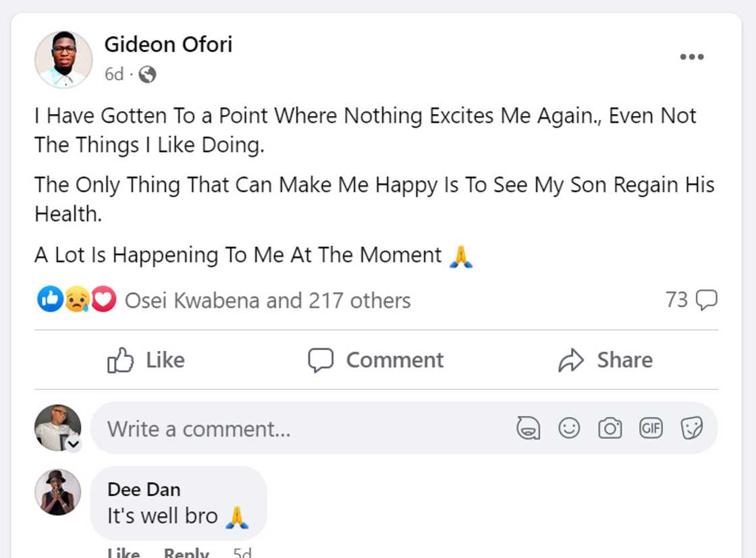Expand the profile switcher chevron on your avatar
The image size is (756, 558).
point(72,445)
